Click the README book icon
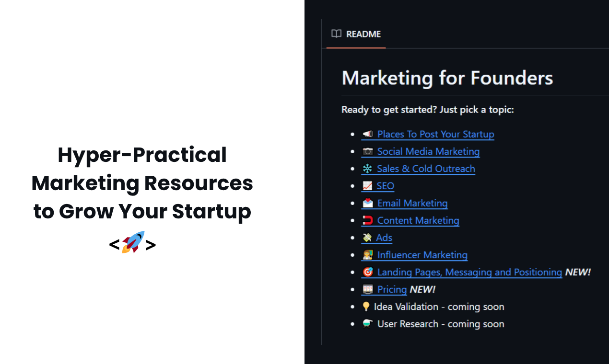The image size is (609, 364). (x=337, y=34)
